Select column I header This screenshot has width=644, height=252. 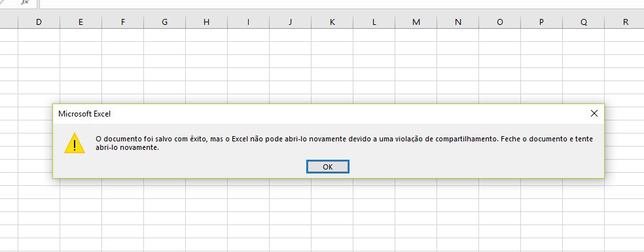(x=249, y=22)
